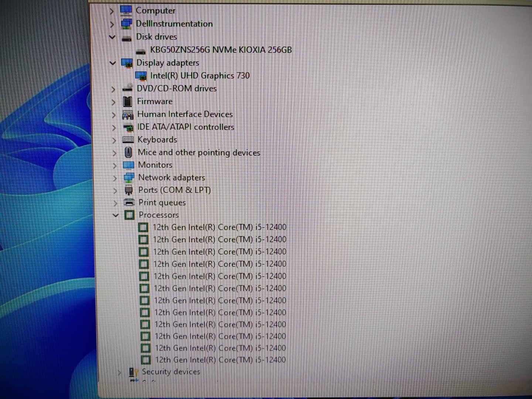Select the first i5-12400 processor entry text
Image resolution: width=532 pixels, height=399 pixels.
click(x=219, y=227)
